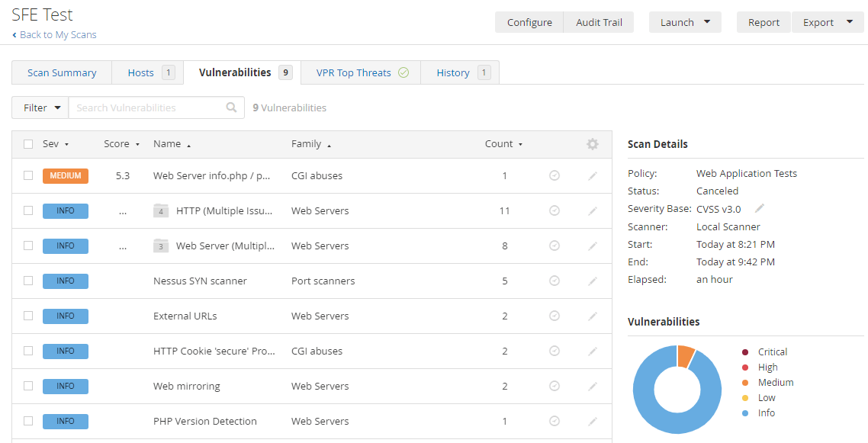Click the search magnifier icon

pyautogui.click(x=232, y=108)
